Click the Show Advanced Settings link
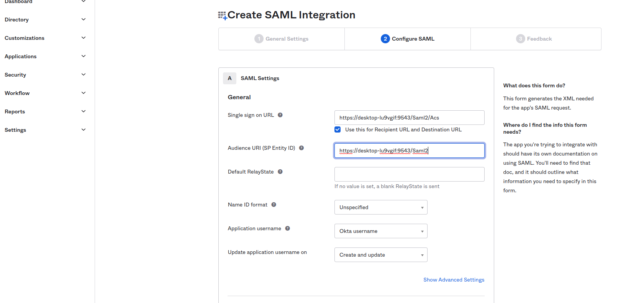 coord(454,280)
